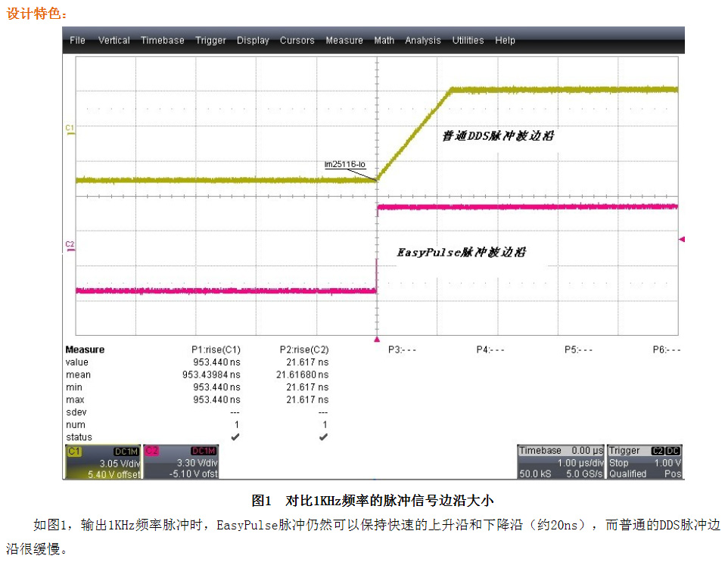The height and width of the screenshot is (565, 728).
Task: Select the yellow C1 ground level marker
Action: coord(70,130)
